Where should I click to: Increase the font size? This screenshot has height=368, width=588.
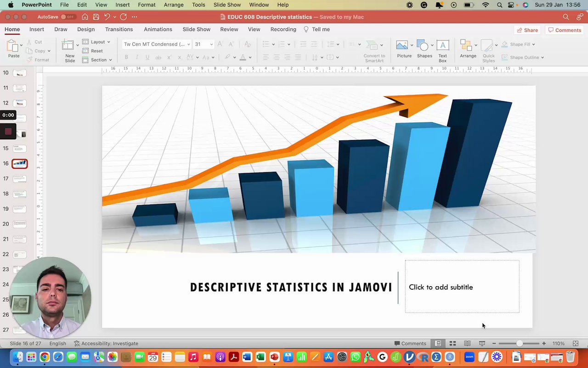pos(220,44)
